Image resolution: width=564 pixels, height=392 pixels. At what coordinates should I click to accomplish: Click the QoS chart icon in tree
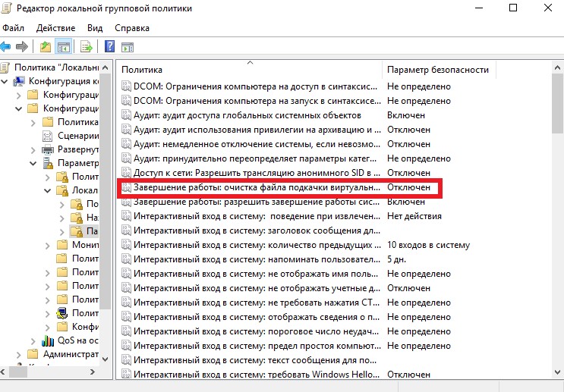click(x=48, y=340)
